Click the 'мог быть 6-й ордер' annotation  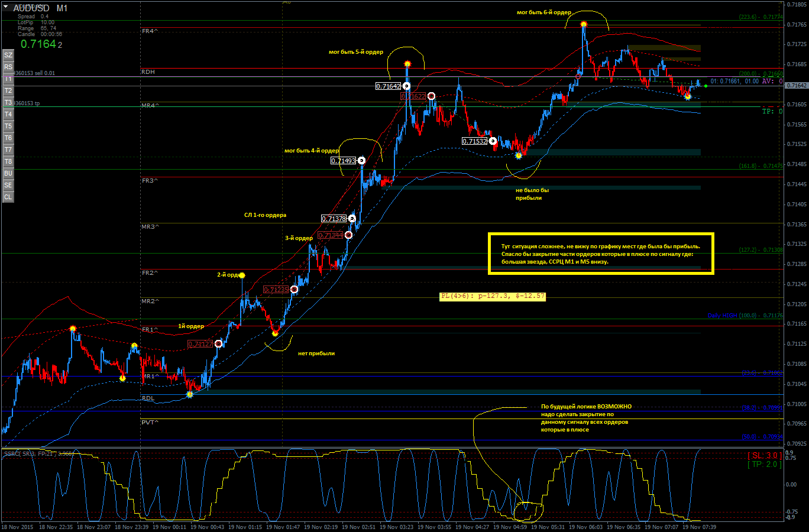tap(544, 12)
